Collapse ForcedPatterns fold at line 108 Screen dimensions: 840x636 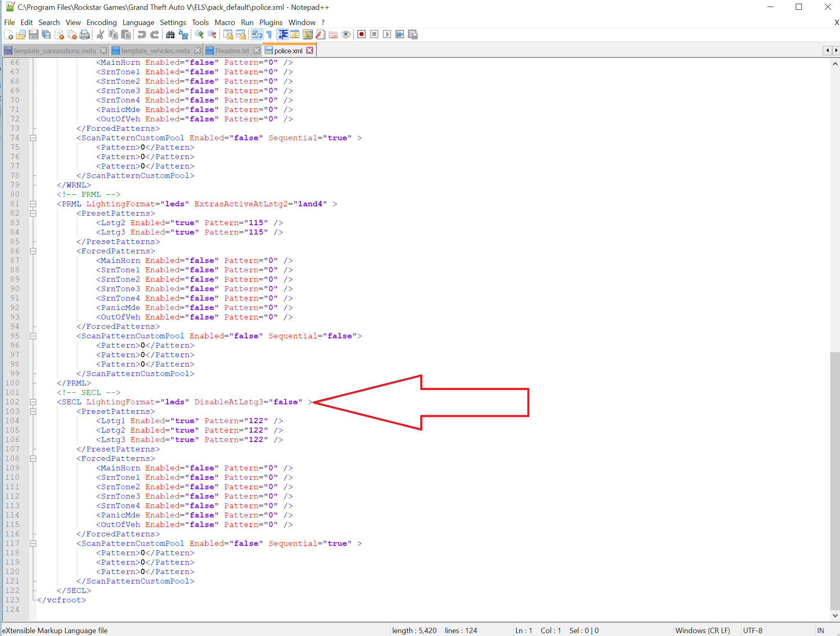point(33,458)
